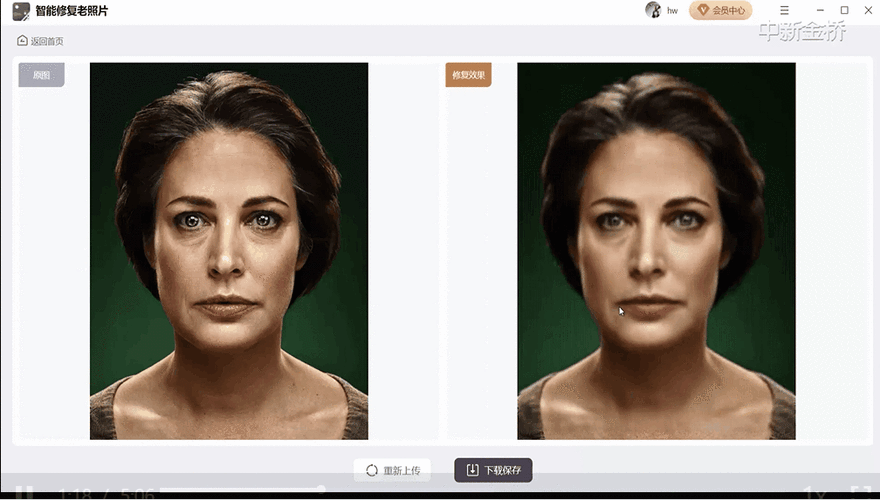Select the 原图 original image label
Screen dimensions: 880x500
tap(42, 75)
